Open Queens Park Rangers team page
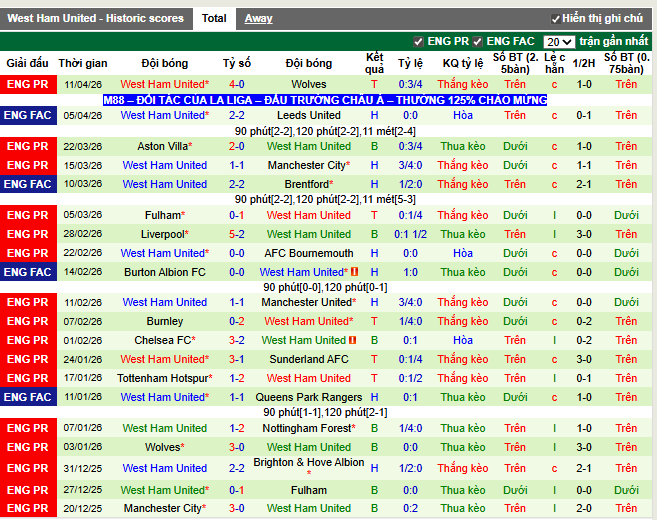The width and height of the screenshot is (657, 520). pyautogui.click(x=309, y=397)
